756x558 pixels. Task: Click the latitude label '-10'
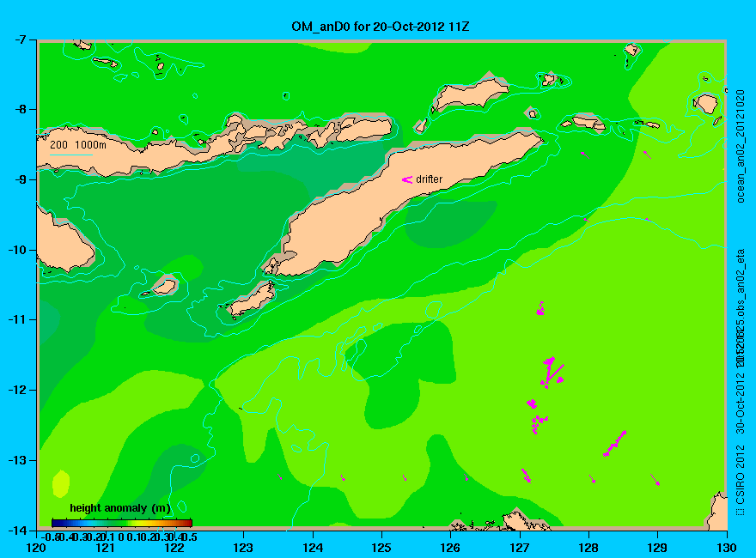17,250
